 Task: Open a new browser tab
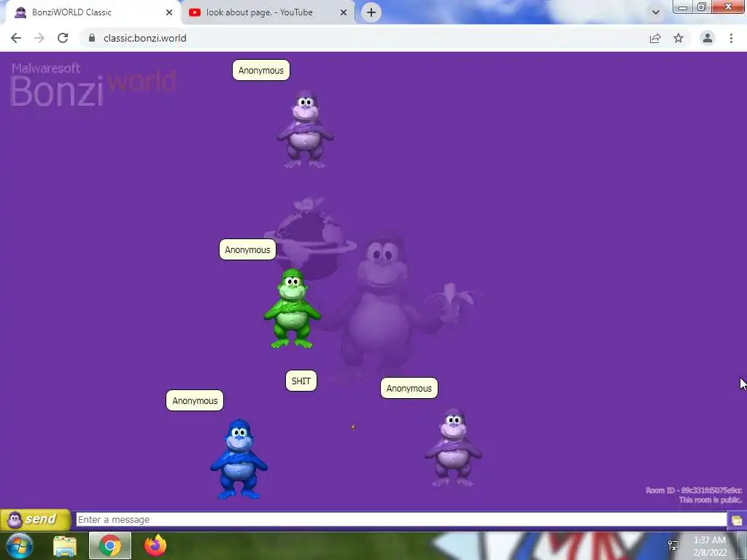tap(371, 12)
